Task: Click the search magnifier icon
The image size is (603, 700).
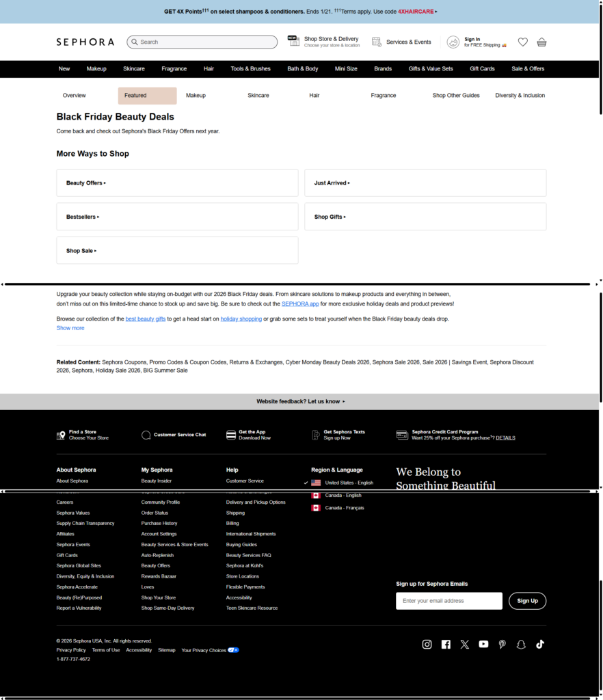Action: coord(135,42)
